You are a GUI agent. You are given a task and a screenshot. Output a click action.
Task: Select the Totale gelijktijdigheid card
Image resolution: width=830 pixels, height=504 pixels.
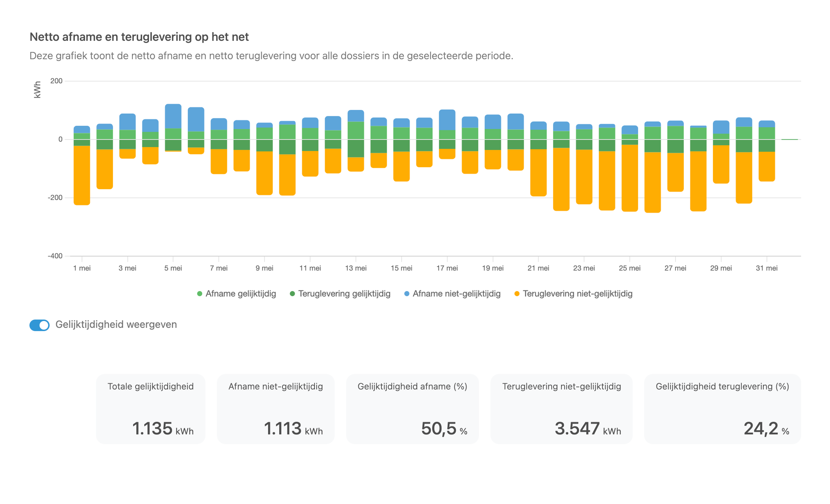pos(150,409)
